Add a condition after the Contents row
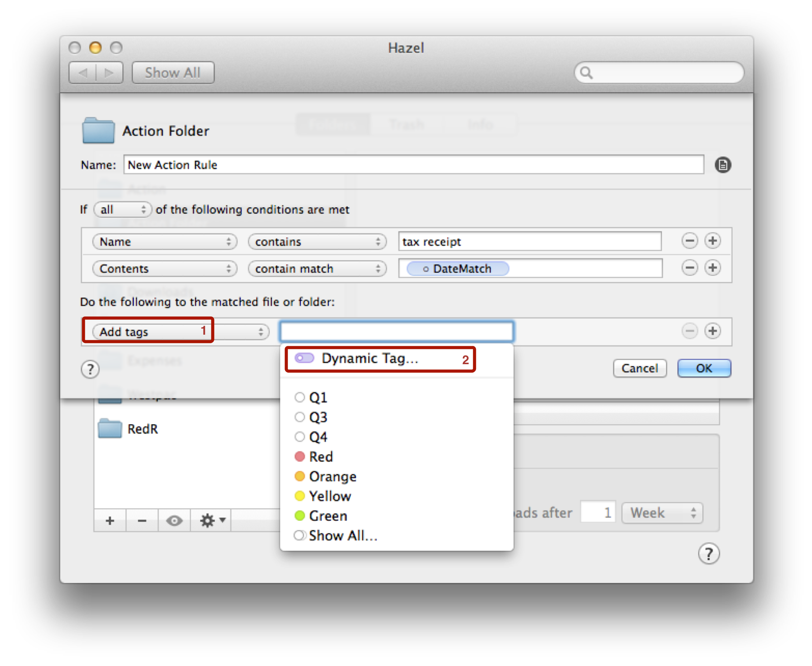This screenshot has width=812, height=666. click(x=713, y=268)
